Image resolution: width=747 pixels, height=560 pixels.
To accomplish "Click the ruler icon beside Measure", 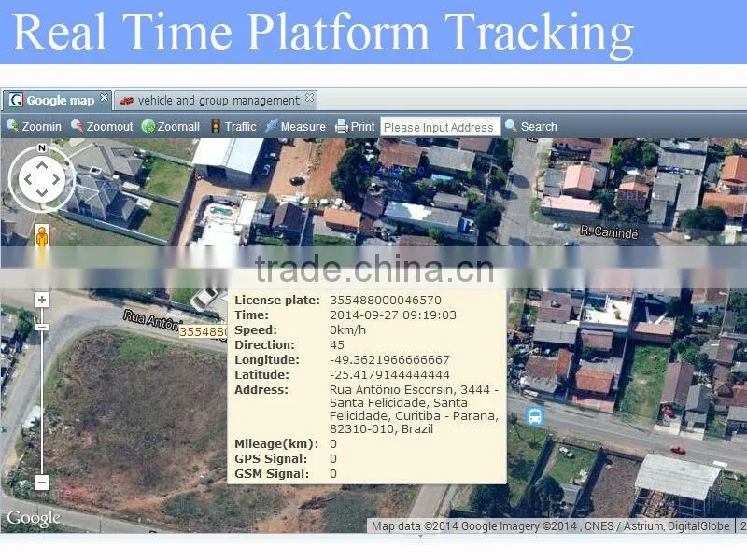I will 272,126.
